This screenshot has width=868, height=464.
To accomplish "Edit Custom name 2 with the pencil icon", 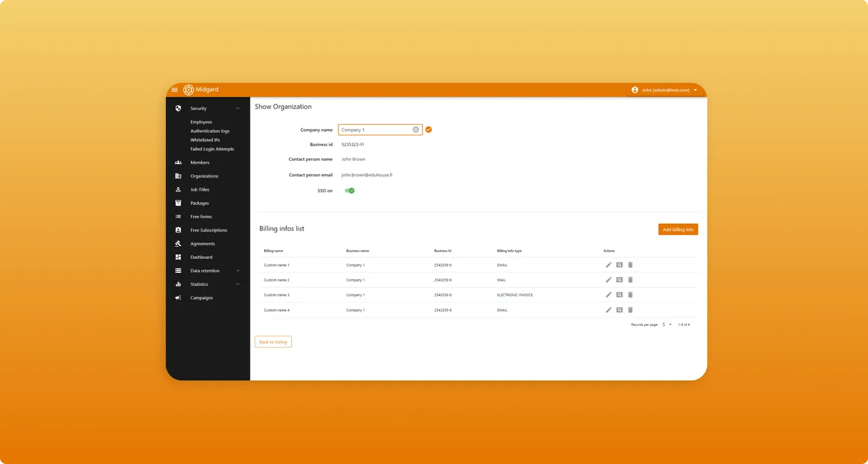I will point(608,280).
